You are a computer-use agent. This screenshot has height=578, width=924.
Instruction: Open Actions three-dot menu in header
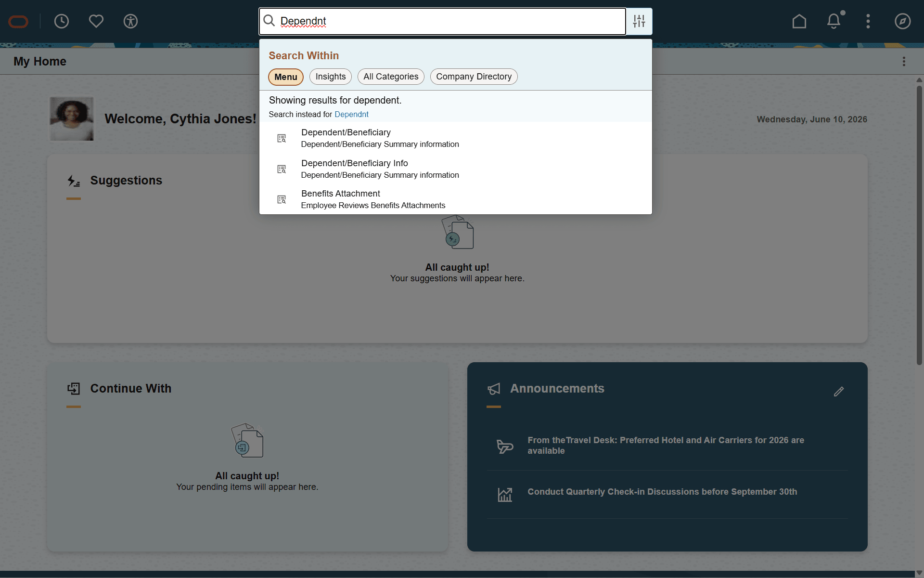tap(868, 21)
